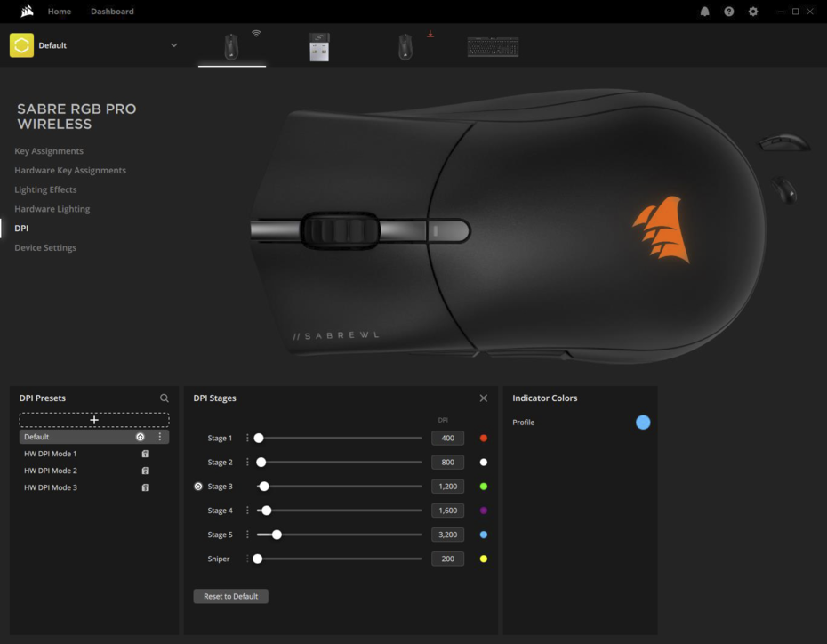
Task: Open the red Stage 1 color swatch
Action: pyautogui.click(x=484, y=438)
